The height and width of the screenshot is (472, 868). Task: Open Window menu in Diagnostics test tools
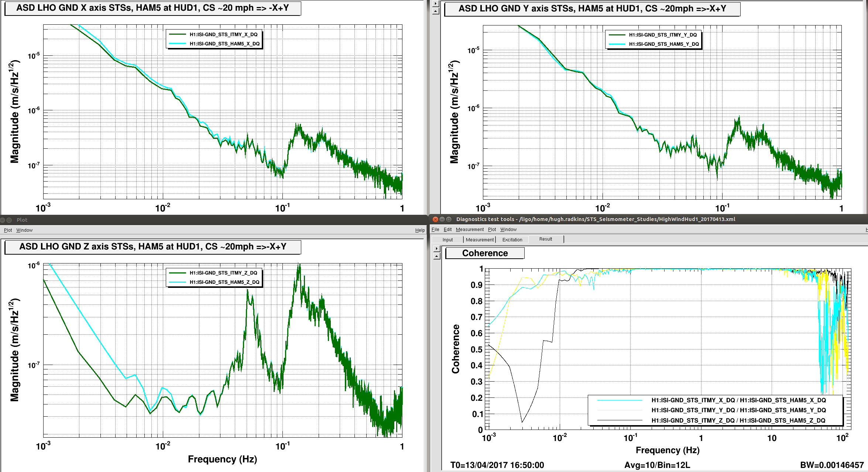(x=508, y=229)
